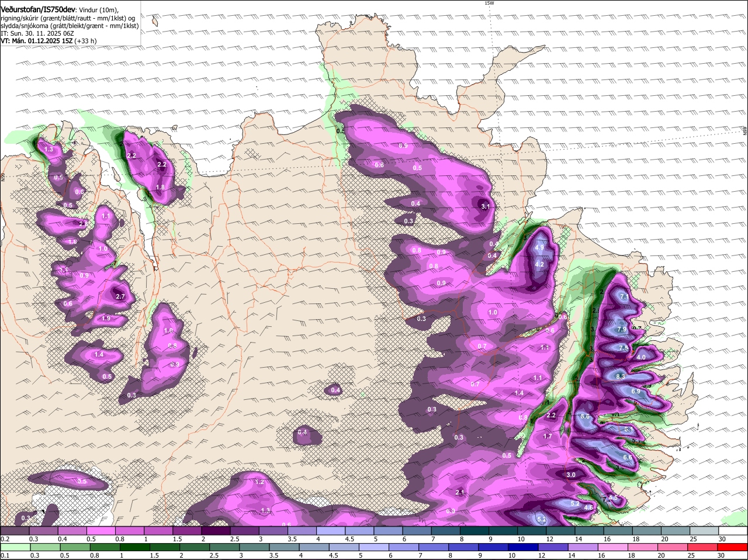
Task: Click the '4.9' precipitation value on the map
Action: 540,248
